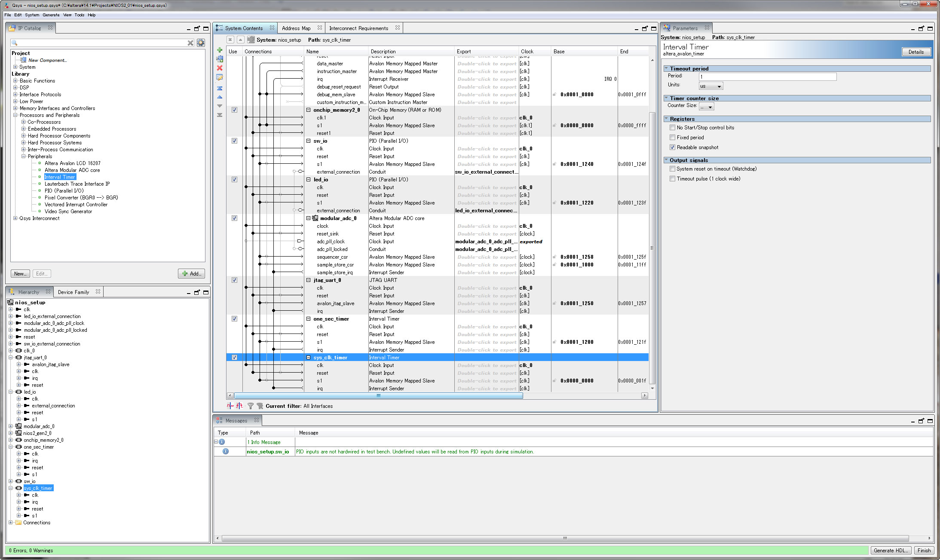Image resolution: width=940 pixels, height=560 pixels.
Task: Click the green plus add-component icon
Action: click(220, 50)
